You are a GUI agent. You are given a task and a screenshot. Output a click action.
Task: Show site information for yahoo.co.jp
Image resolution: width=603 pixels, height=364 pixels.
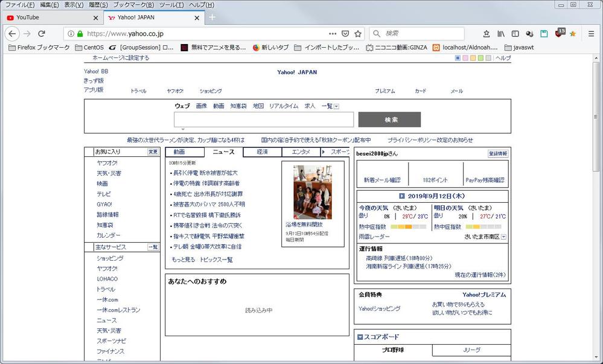pos(71,34)
